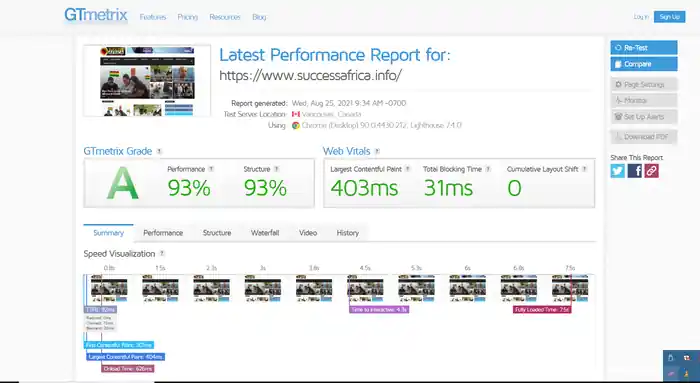The height and width of the screenshot is (383, 700).
Task: Click the Vancouver, Canada location text
Action: tap(332, 114)
